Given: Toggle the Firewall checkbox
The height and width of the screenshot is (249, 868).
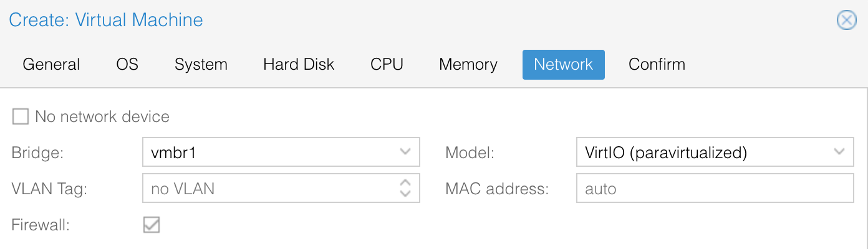Looking at the screenshot, I should click(152, 225).
